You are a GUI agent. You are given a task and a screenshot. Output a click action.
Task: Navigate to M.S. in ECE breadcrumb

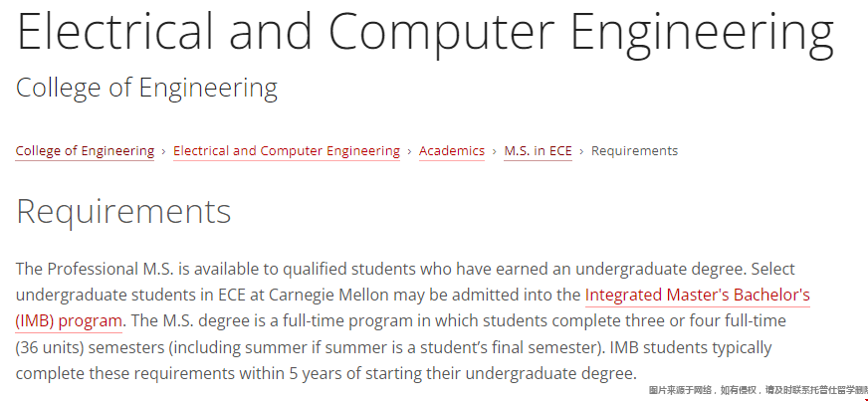click(x=538, y=151)
